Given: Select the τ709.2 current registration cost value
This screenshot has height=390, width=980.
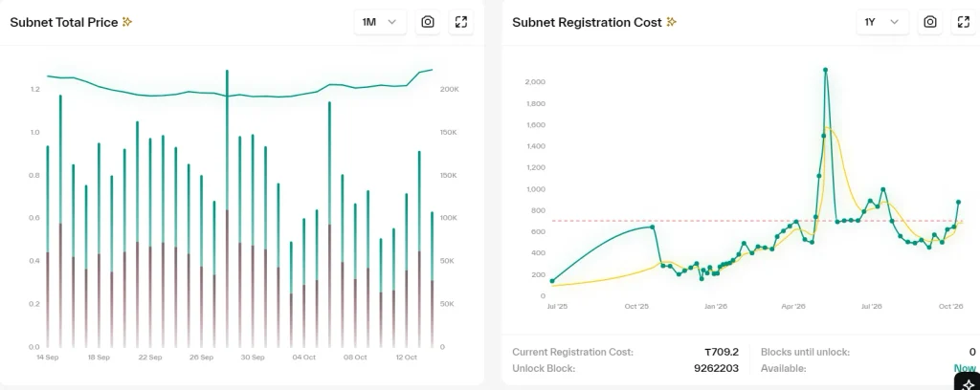Looking at the screenshot, I should coord(722,352).
